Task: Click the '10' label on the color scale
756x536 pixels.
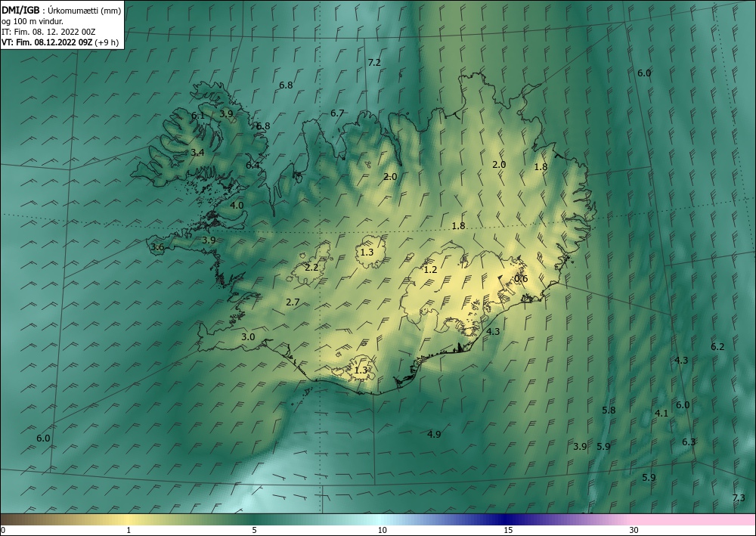Action: (x=382, y=531)
